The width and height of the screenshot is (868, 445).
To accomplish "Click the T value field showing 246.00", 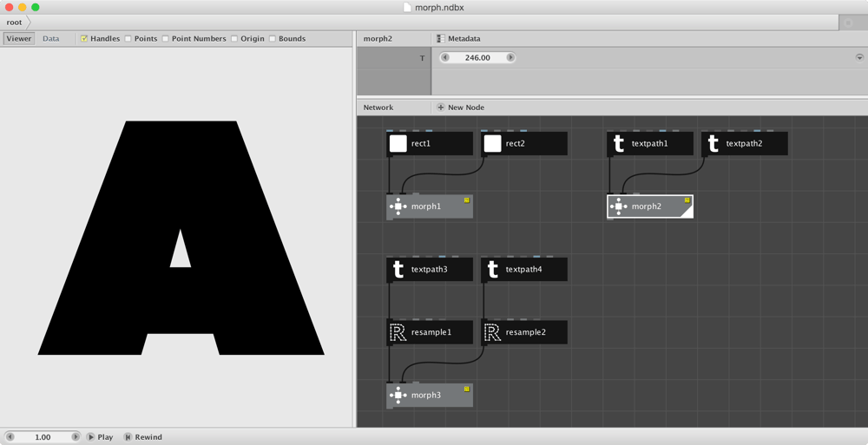I will [x=477, y=57].
